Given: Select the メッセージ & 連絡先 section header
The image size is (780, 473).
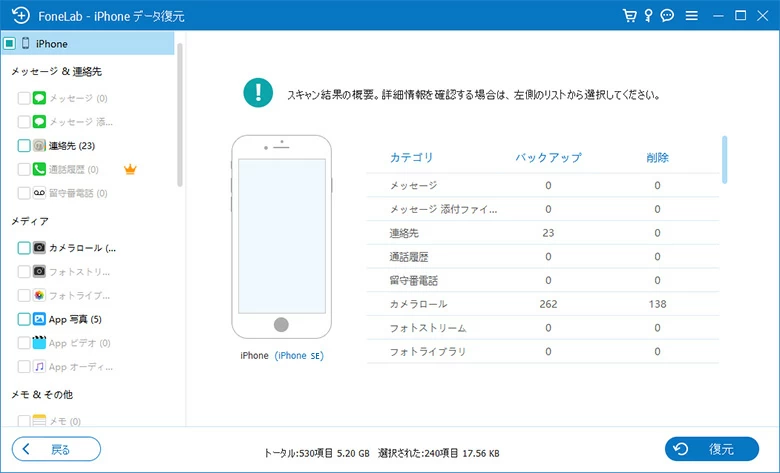Looking at the screenshot, I should (x=56, y=72).
